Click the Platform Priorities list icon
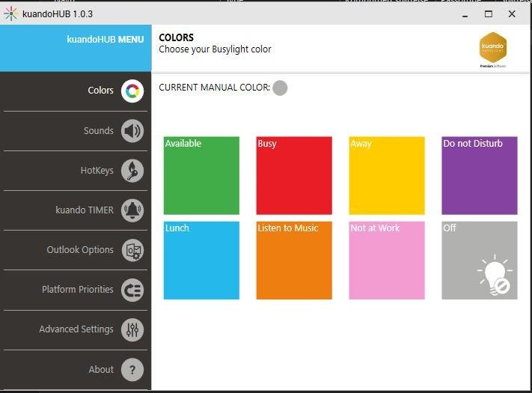 132,290
